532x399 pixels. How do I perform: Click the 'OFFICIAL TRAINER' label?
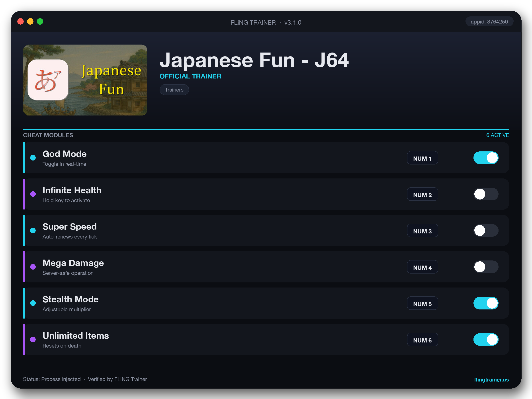[190, 76]
